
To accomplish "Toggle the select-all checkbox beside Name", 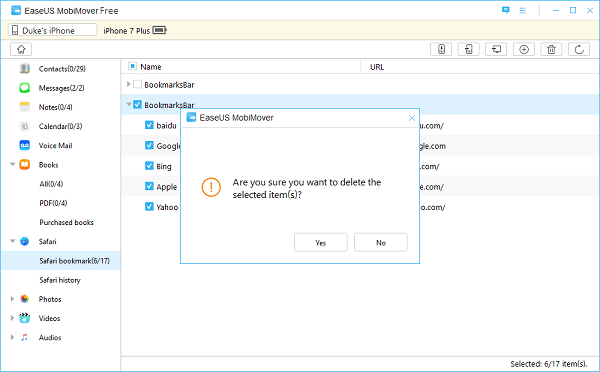I will [x=132, y=66].
